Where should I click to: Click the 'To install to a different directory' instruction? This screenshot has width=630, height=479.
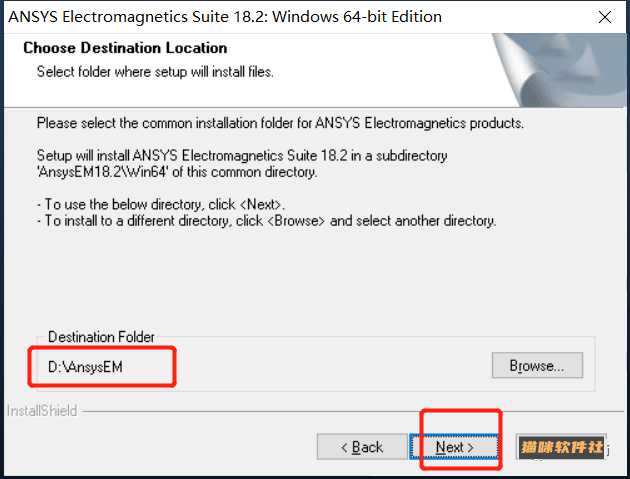pyautogui.click(x=267, y=221)
